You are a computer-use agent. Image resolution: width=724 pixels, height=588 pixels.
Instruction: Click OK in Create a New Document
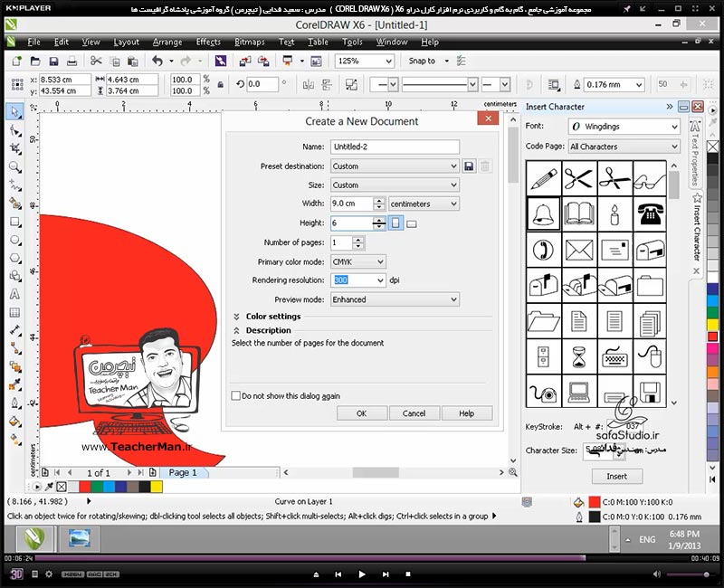361,413
